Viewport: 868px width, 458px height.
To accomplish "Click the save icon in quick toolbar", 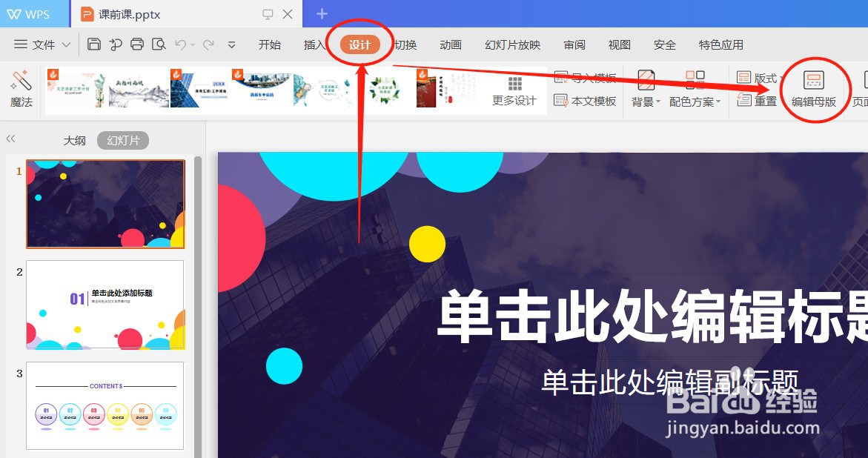I will point(94,44).
